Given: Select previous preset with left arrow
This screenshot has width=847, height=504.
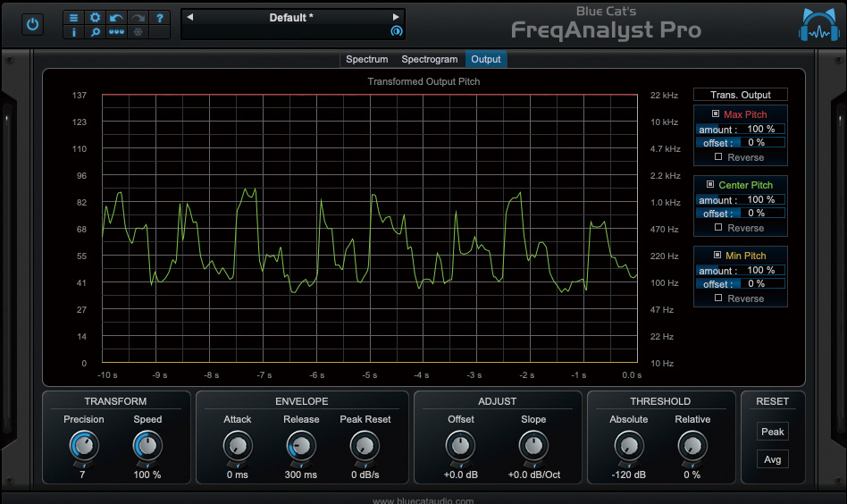Looking at the screenshot, I should point(190,17).
